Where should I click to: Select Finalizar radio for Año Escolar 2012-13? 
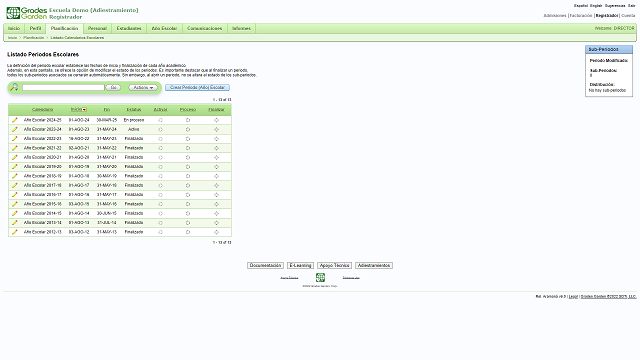pyautogui.click(x=216, y=232)
